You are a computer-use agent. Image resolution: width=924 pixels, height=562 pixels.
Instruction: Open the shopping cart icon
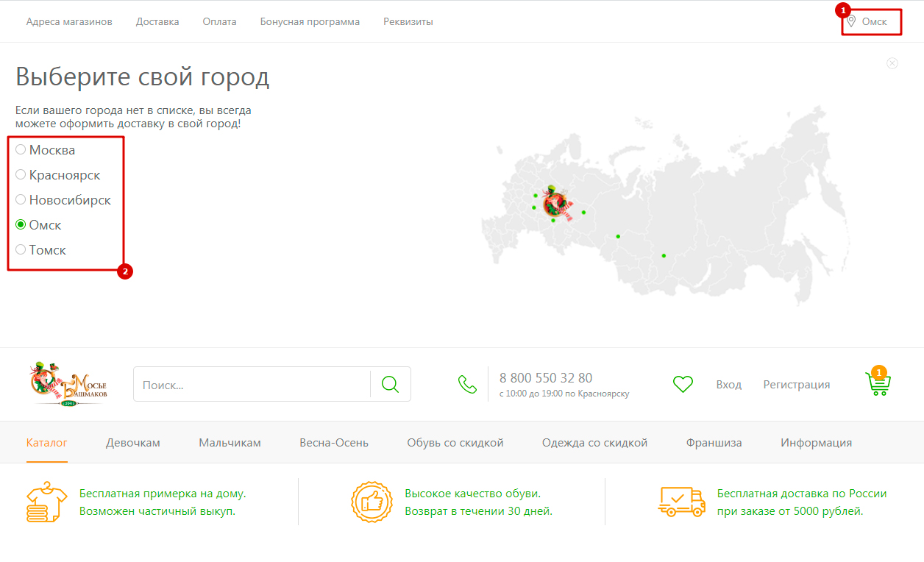[878, 384]
